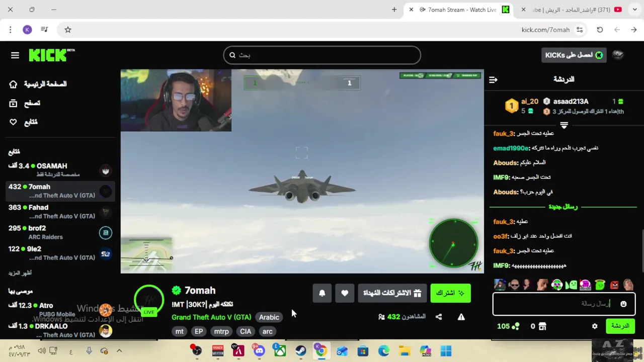Toggle follow with the heart button
Image resolution: width=644 pixels, height=362 pixels.
coord(345,293)
